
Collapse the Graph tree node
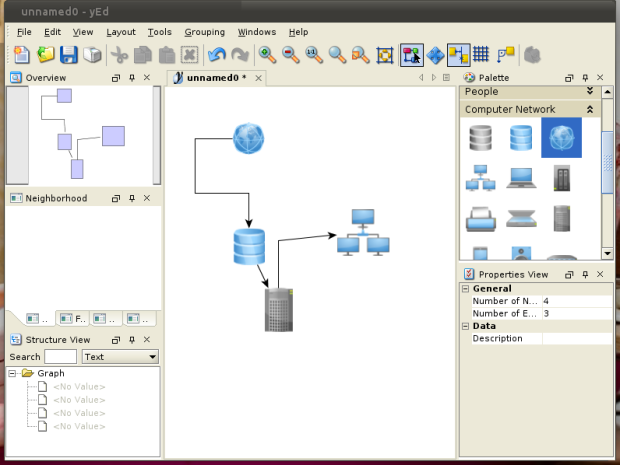(x=12, y=373)
